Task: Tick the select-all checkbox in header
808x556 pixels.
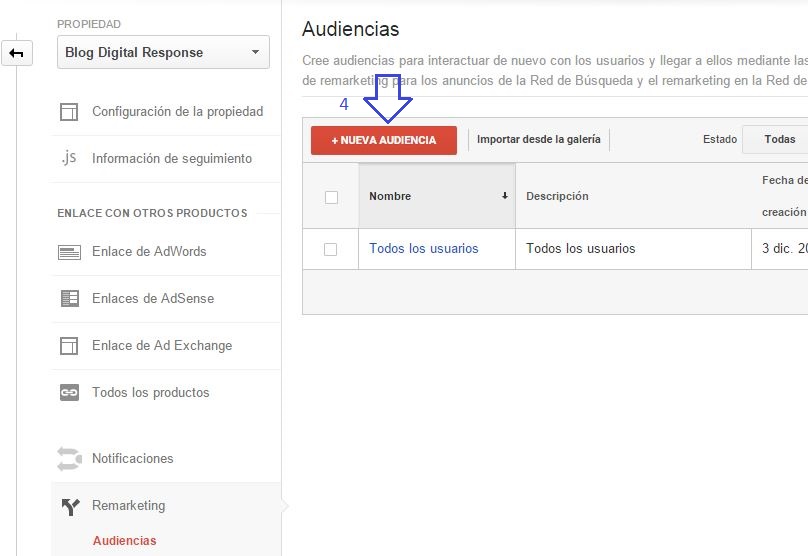Action: tap(331, 197)
